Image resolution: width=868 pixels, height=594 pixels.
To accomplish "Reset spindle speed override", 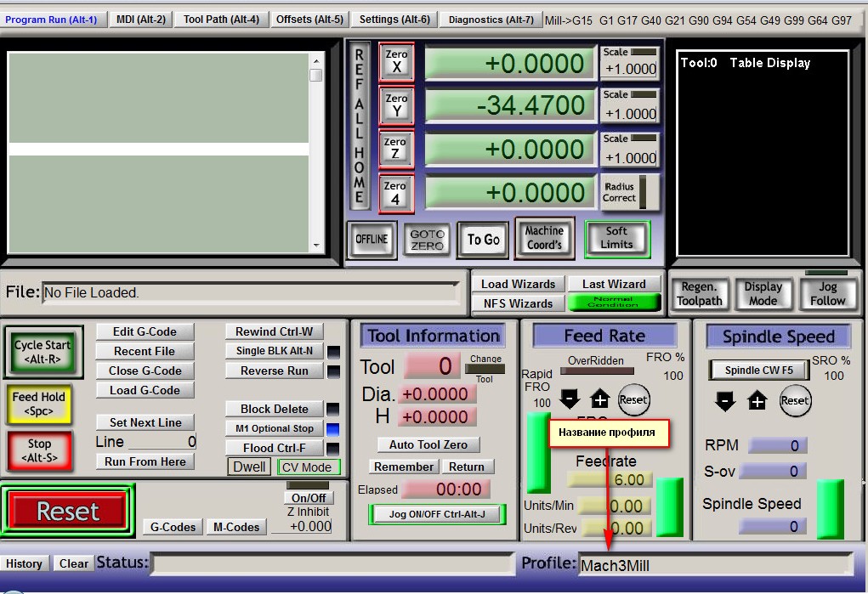I will tap(794, 400).
